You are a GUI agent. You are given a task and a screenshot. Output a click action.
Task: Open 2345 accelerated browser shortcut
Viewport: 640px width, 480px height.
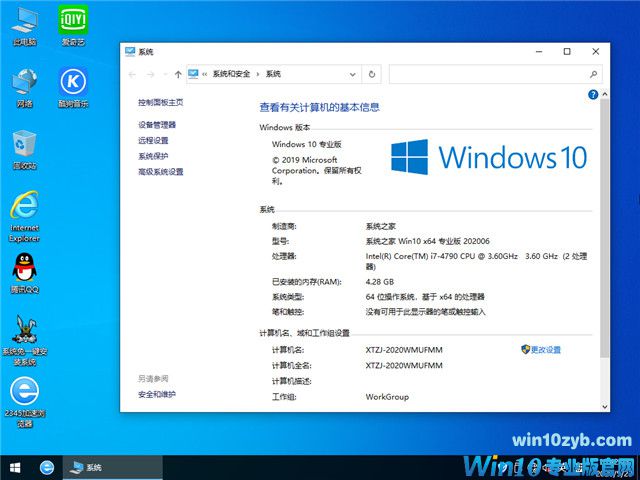point(24,402)
